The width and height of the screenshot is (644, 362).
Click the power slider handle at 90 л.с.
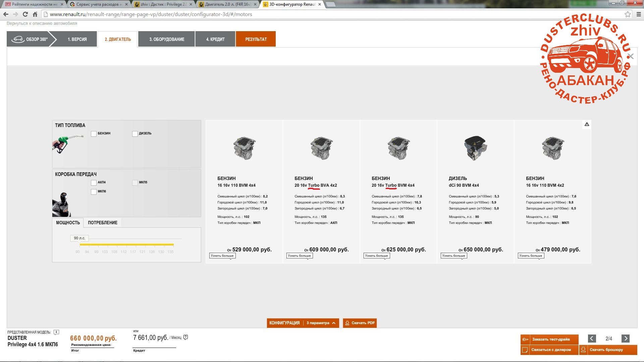pos(80,238)
